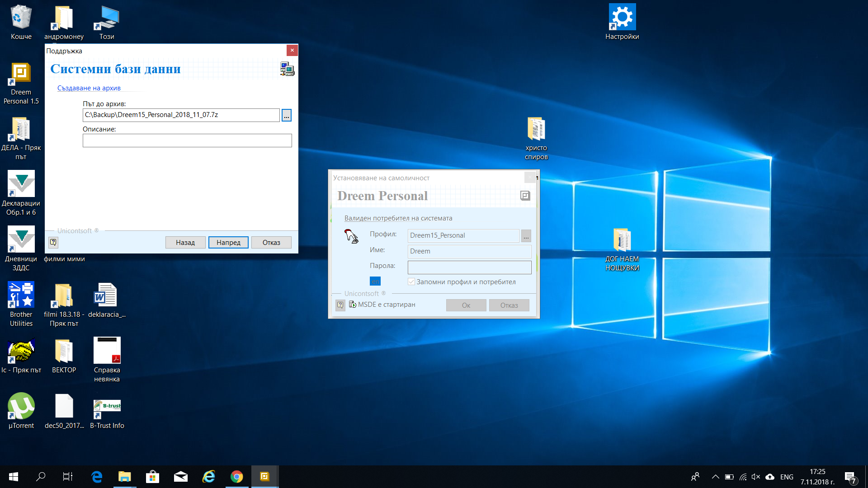
Task: Click the 'en' keyboard language indicator
Action: pos(375,281)
